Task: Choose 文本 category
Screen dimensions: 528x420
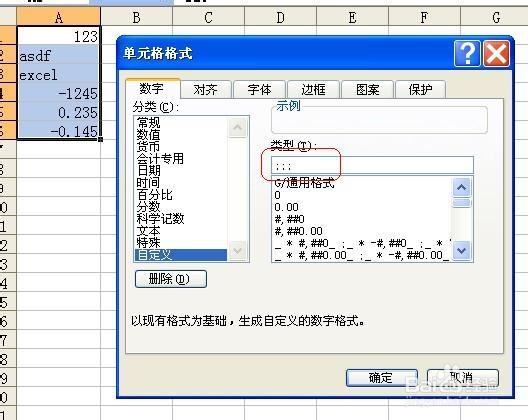Action: (181, 231)
